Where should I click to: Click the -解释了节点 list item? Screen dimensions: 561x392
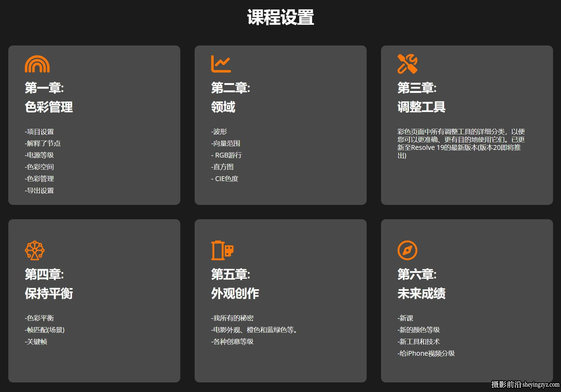[x=43, y=143]
